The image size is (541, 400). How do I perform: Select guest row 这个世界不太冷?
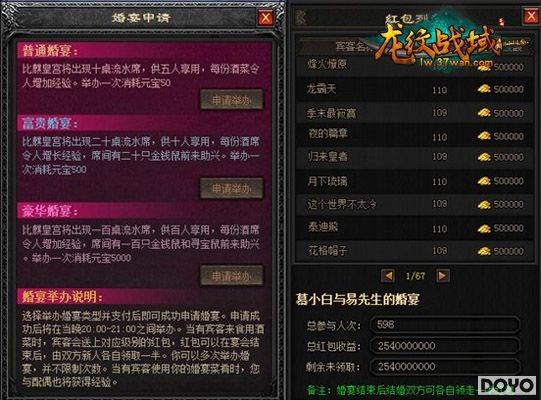(x=414, y=204)
